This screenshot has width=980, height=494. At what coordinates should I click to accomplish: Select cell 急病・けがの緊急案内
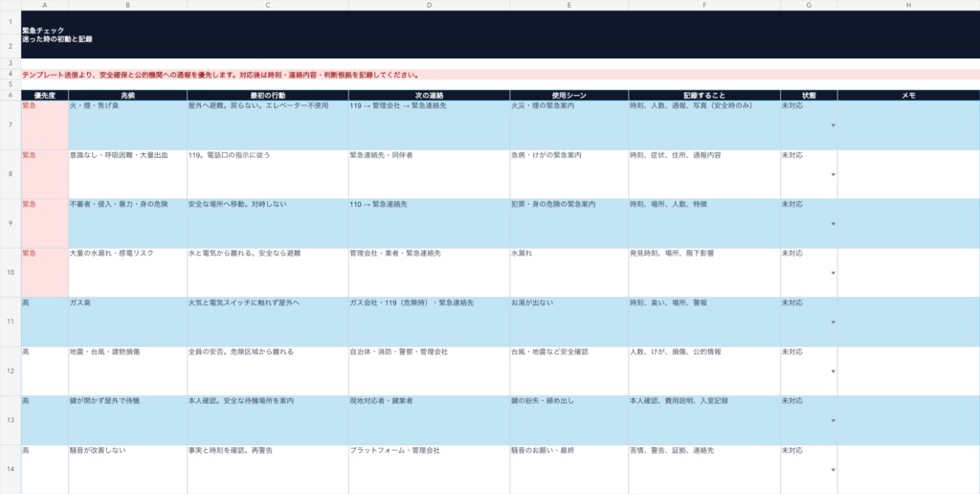click(569, 174)
